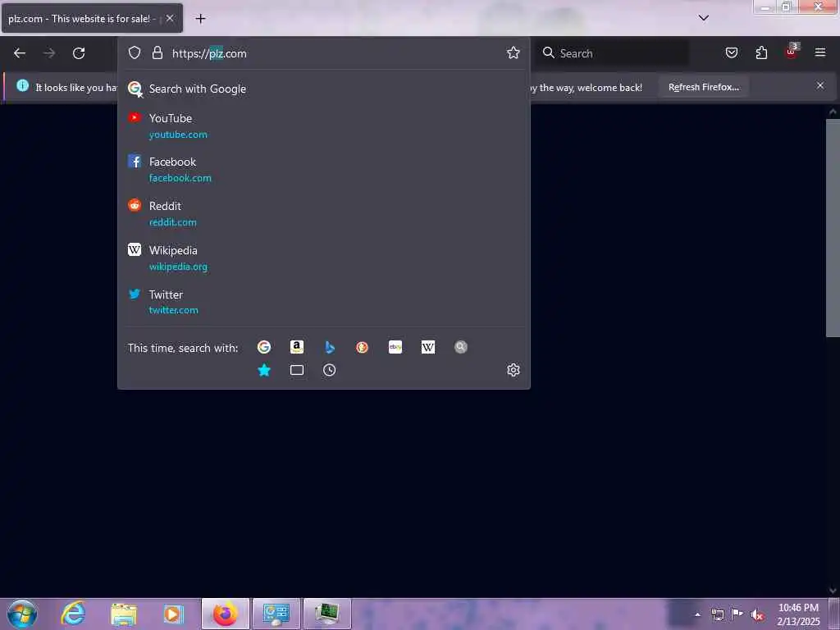Switch to Firefox in taskbar
Screen dimensions: 840x630
pos(226,614)
